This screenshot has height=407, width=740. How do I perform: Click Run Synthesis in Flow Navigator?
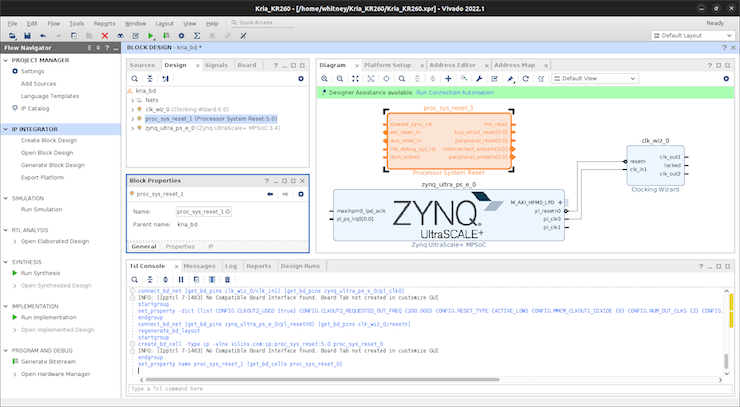(41, 273)
